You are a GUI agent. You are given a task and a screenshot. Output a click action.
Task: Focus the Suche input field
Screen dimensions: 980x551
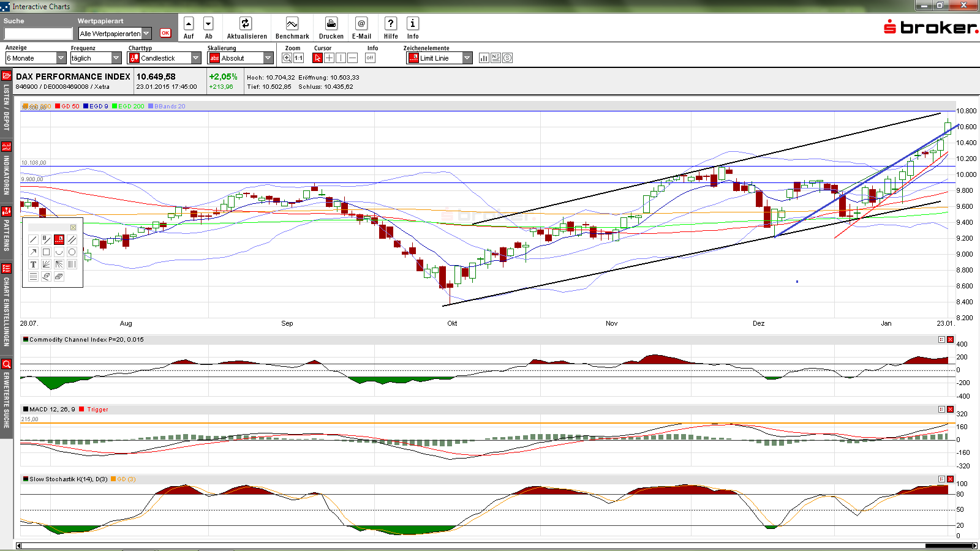(38, 34)
